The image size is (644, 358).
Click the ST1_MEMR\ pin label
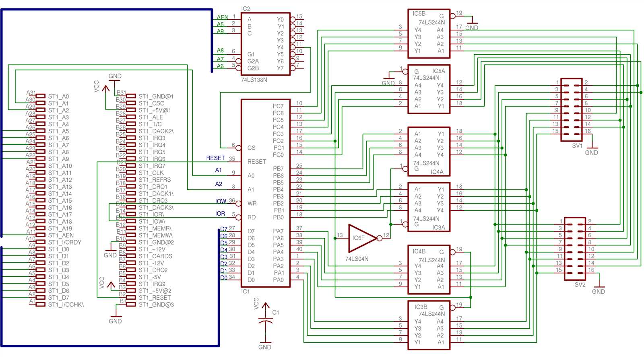point(155,228)
